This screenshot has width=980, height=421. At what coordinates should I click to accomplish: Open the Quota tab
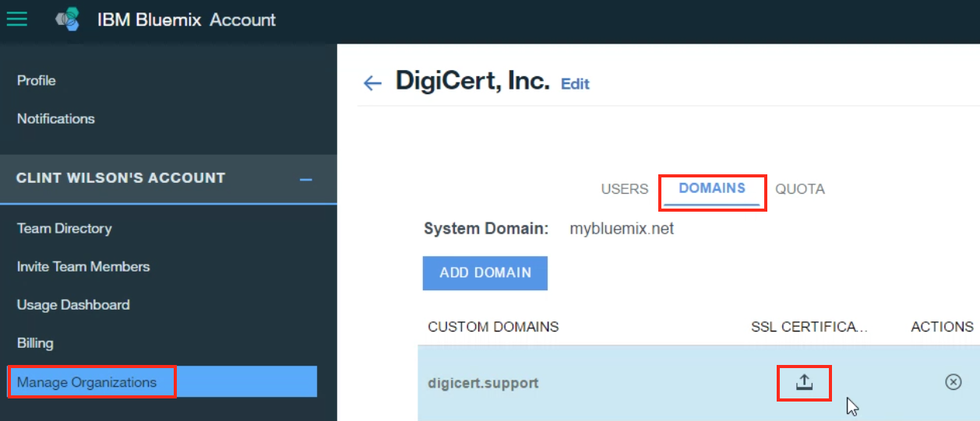[799, 189]
